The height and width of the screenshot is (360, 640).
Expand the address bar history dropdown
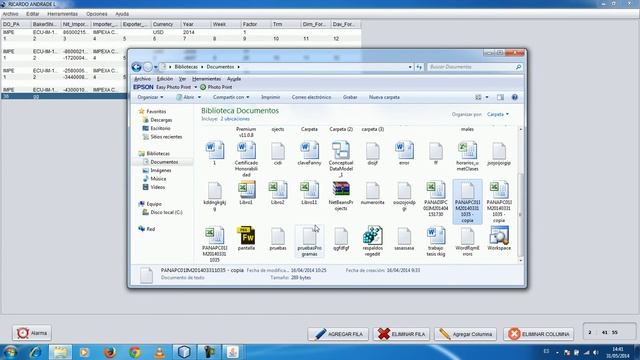[x=410, y=67]
